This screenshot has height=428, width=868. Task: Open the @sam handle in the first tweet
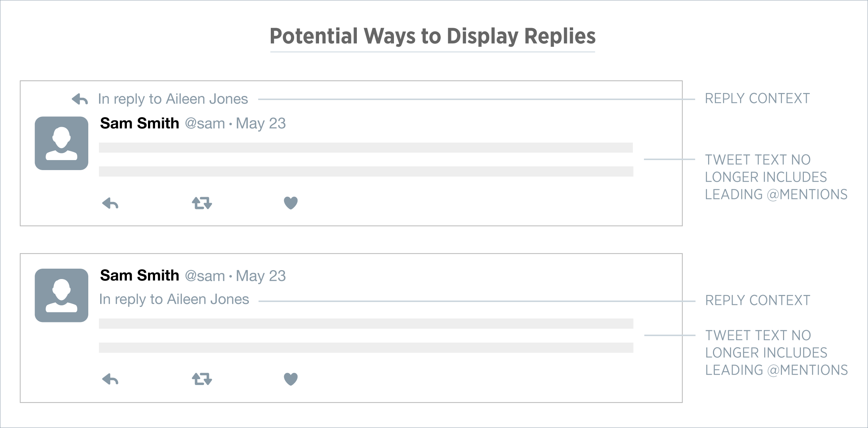click(205, 124)
